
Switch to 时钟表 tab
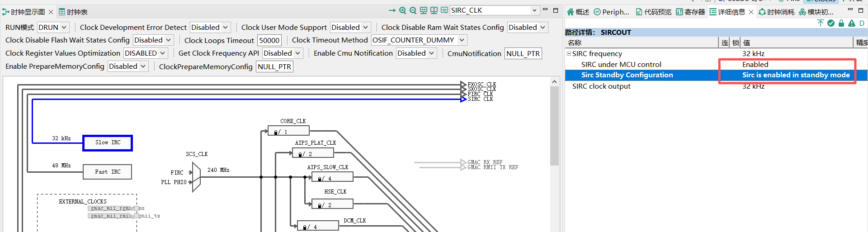click(73, 12)
